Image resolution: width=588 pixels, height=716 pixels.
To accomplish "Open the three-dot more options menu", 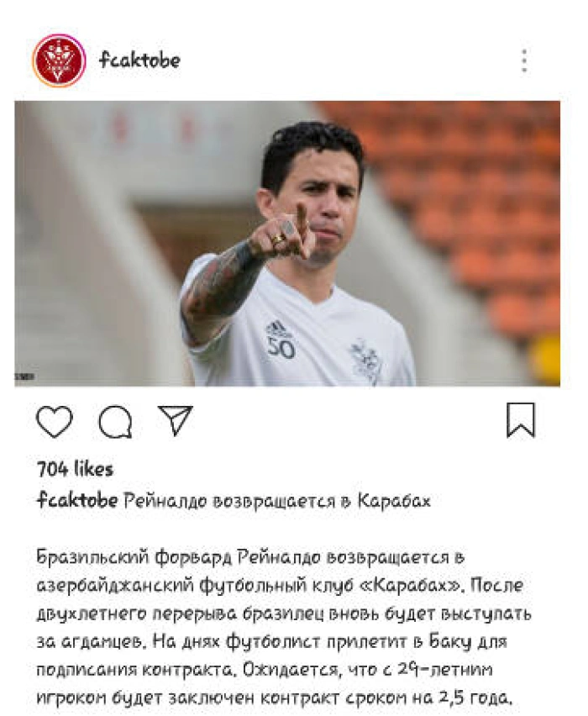I will click(x=524, y=61).
